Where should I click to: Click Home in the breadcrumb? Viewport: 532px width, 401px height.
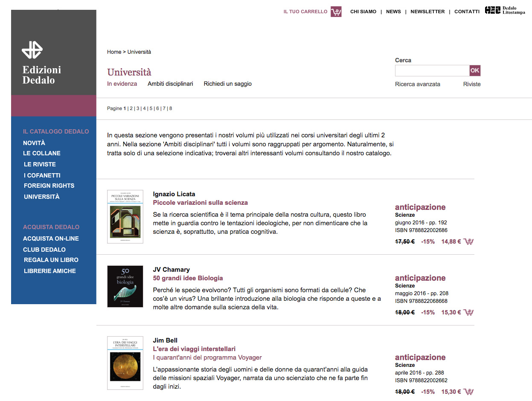pyautogui.click(x=114, y=52)
